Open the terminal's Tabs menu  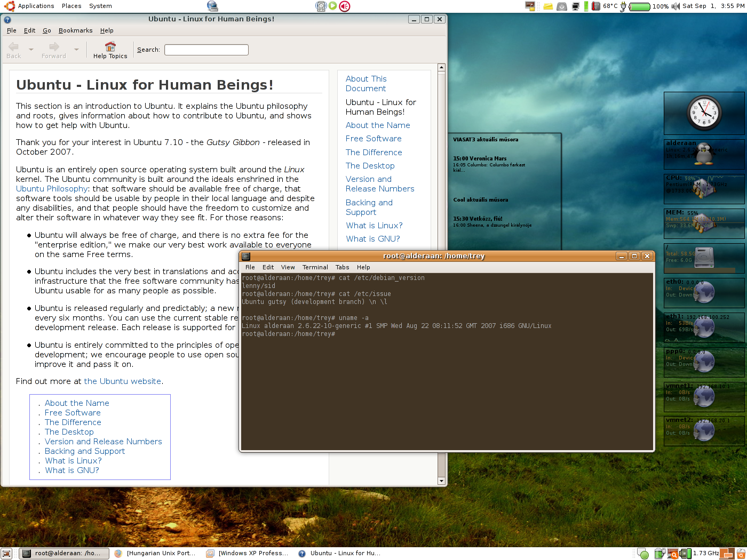[342, 267]
